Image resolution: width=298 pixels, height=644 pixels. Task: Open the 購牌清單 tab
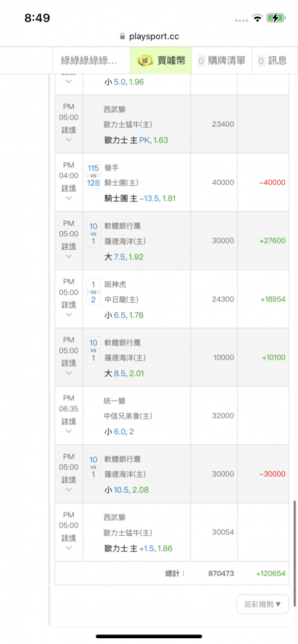[x=222, y=61]
